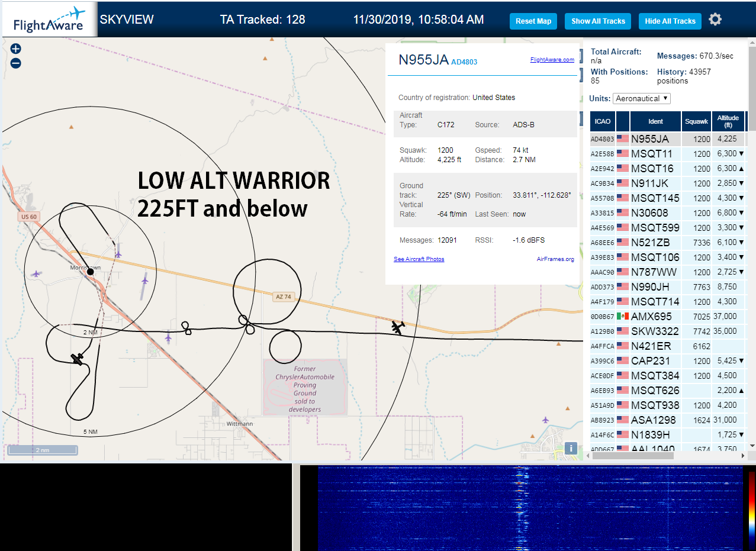
Task: Select the N30608 row
Action: (667, 213)
